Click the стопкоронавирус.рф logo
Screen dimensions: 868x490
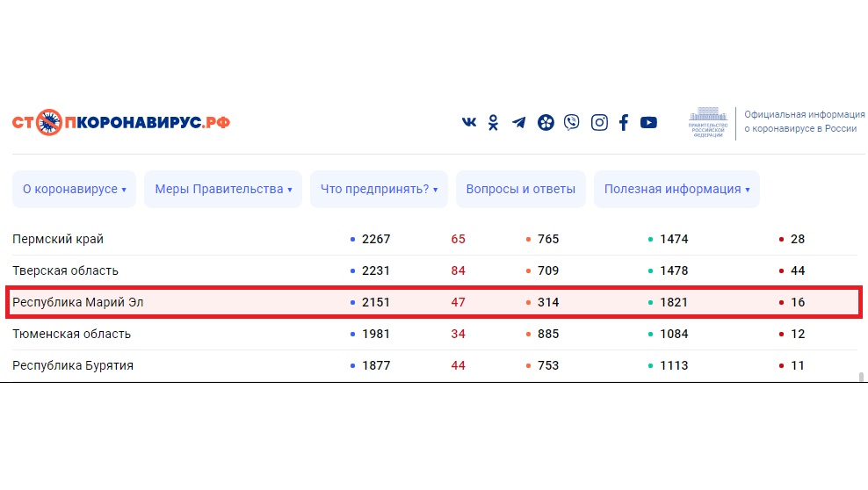pyautogui.click(x=121, y=122)
